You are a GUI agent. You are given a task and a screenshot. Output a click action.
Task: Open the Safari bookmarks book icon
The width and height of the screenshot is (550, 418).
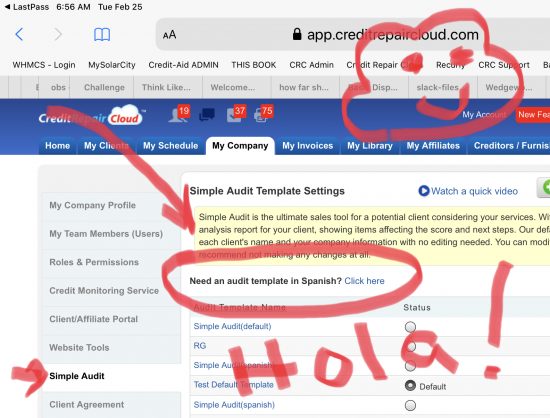pos(102,35)
